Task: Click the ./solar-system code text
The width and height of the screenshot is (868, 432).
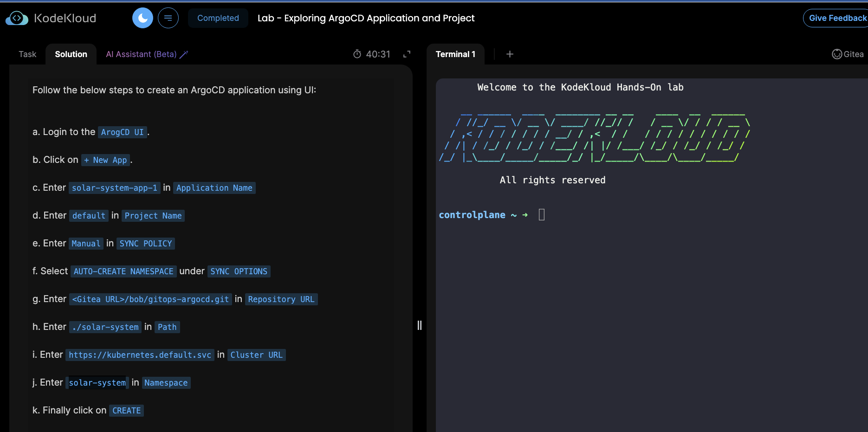Action: coord(105,327)
